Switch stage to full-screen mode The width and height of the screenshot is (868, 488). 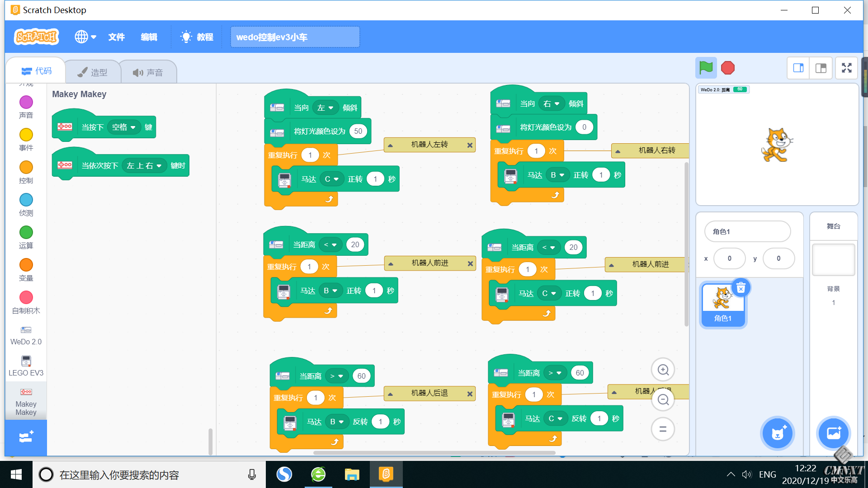tap(846, 68)
